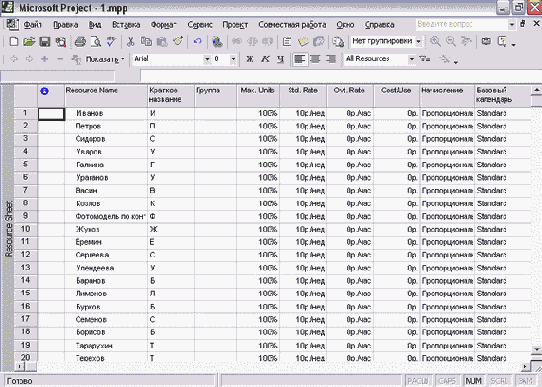This screenshot has height=387, width=542.
Task: Click the outdent left arrow icon
Action: 13,59
